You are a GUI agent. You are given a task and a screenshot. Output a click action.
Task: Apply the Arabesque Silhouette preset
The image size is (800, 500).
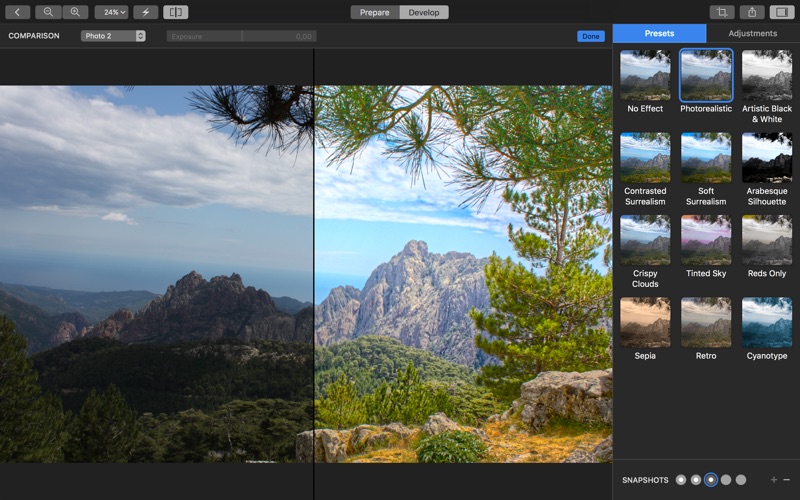tap(767, 158)
